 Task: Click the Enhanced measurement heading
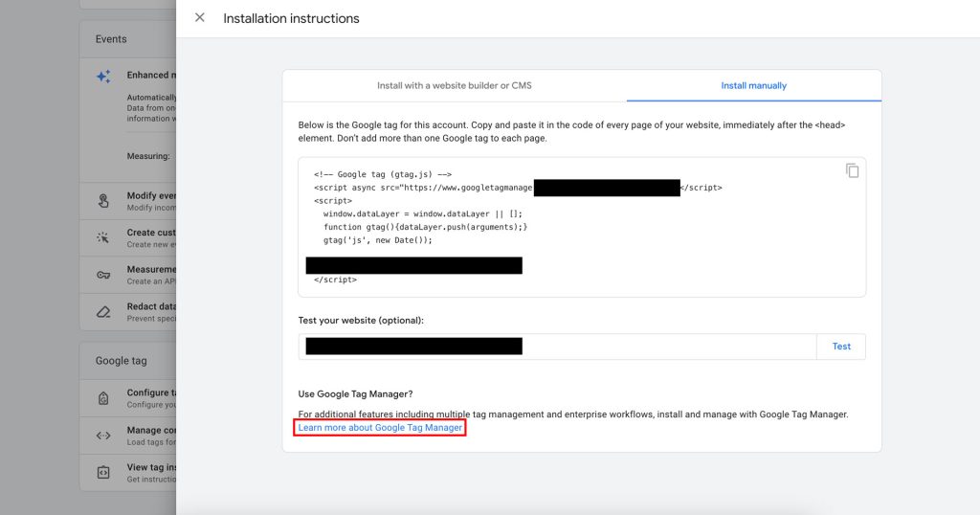[151, 75]
